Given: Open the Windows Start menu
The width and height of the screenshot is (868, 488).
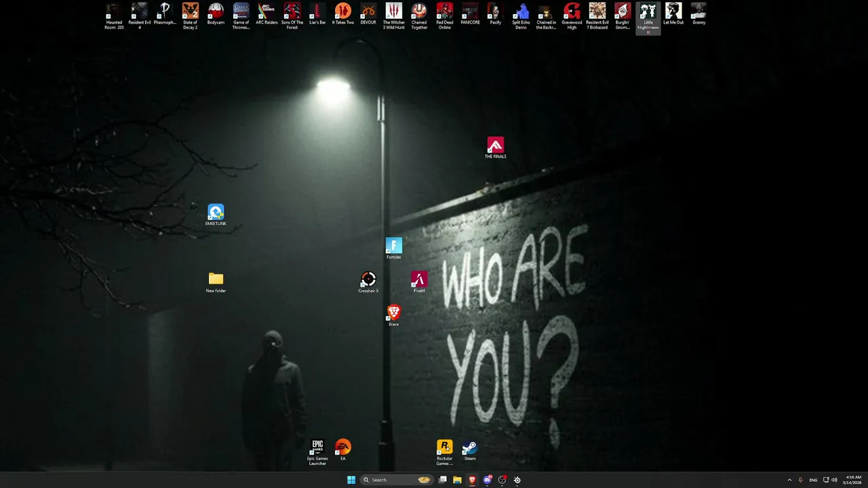Looking at the screenshot, I should click(351, 480).
